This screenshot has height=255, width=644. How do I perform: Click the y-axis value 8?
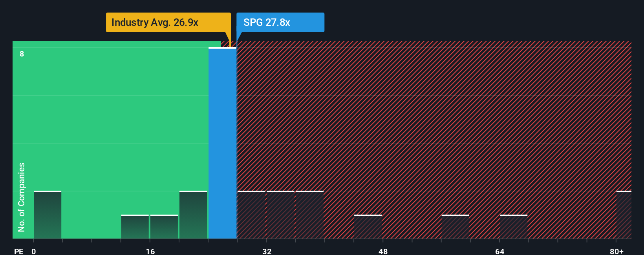tap(22, 54)
